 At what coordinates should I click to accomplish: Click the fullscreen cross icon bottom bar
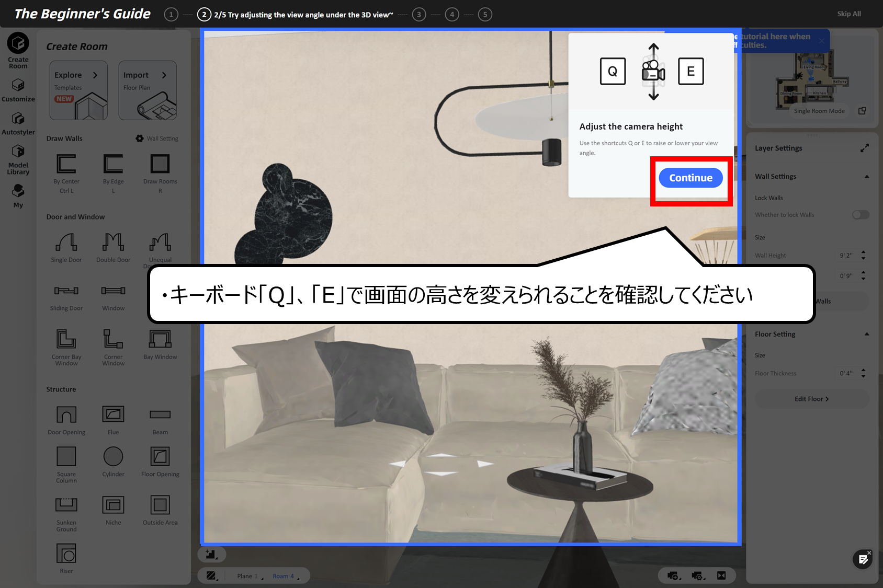(721, 575)
